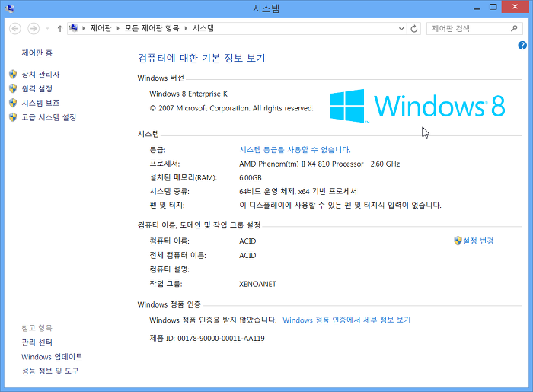Click heading 컴퓨터에 대한 기본 정보 보기

pos(201,58)
